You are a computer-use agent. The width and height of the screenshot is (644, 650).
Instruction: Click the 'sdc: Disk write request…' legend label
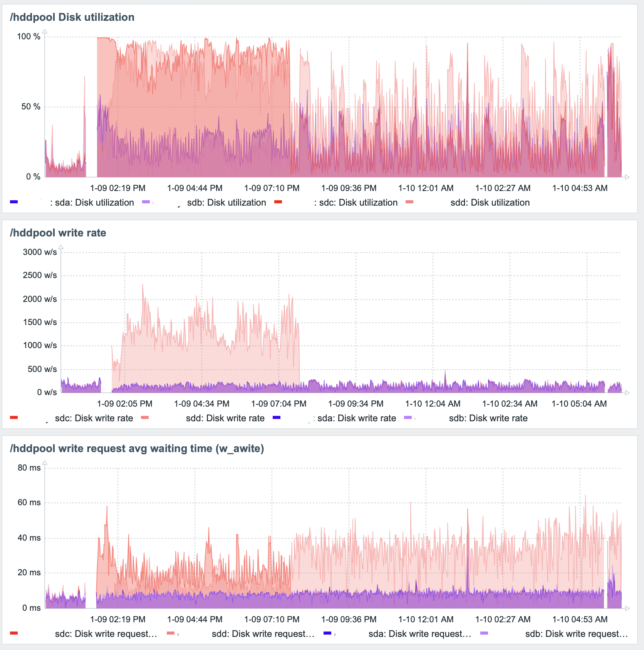coord(106,634)
